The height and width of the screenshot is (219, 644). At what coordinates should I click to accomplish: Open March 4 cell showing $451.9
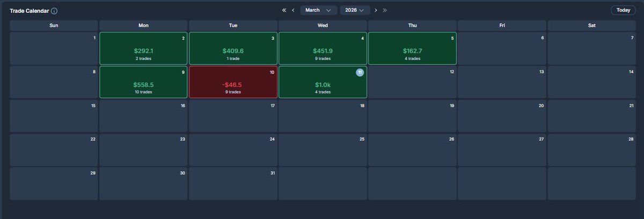[x=323, y=48]
